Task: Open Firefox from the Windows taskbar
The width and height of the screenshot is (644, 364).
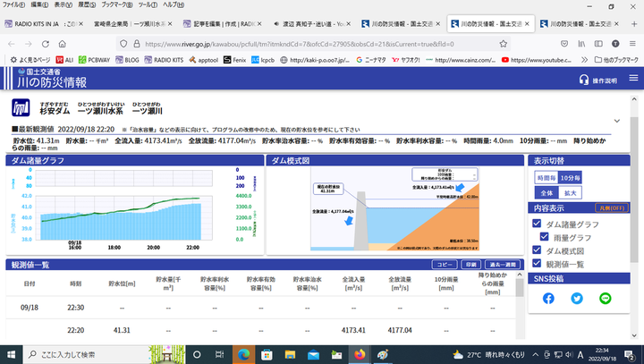Action: [x=360, y=354]
